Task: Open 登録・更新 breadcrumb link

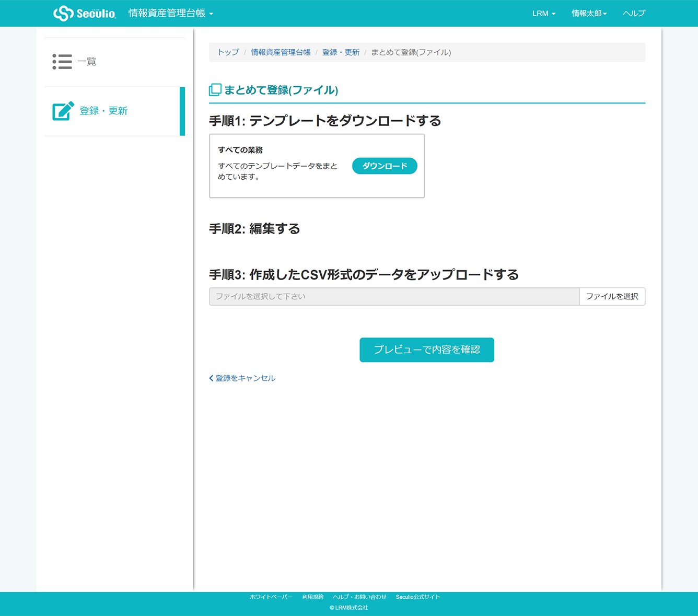Action: [x=341, y=52]
